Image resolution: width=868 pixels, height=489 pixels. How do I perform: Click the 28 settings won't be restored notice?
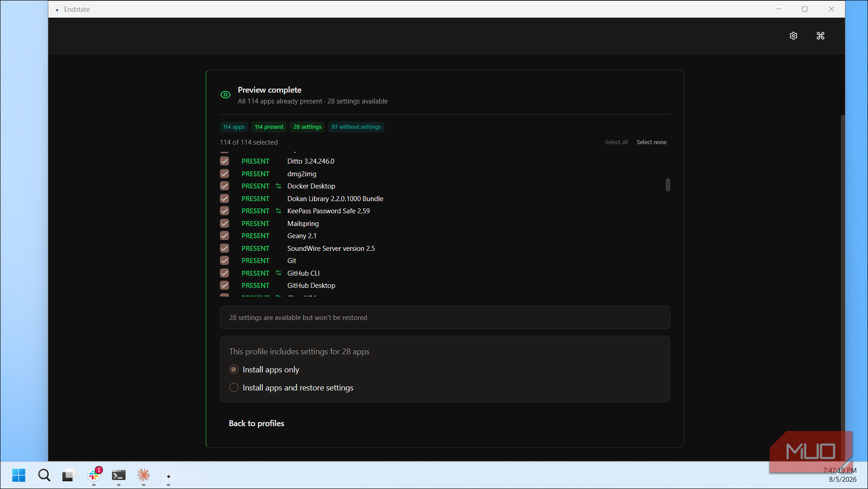coord(445,318)
